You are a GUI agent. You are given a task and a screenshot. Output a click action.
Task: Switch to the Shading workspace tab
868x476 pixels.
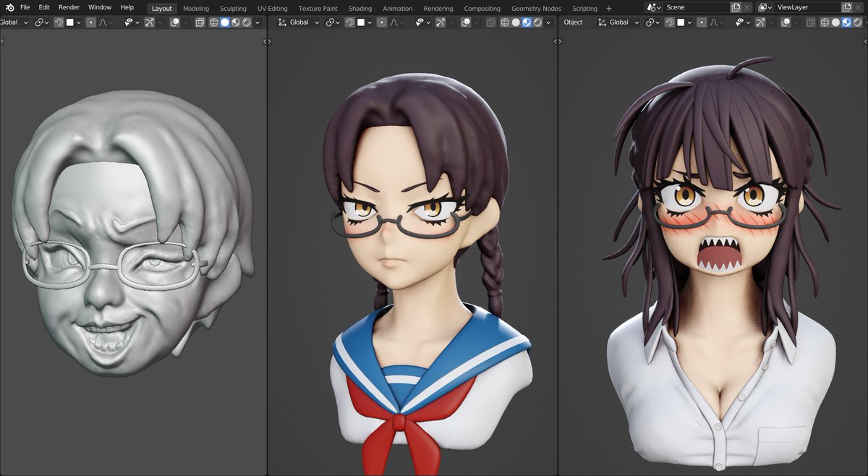[360, 9]
